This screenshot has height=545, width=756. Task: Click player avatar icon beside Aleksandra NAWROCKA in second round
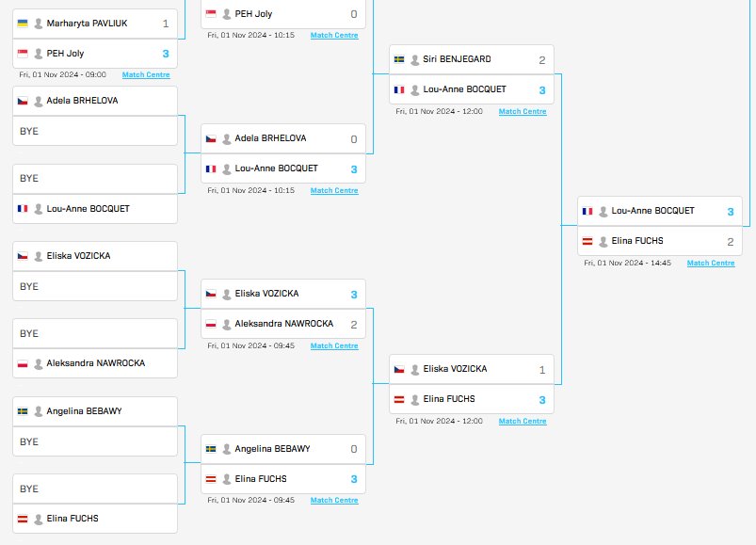pyautogui.click(x=227, y=325)
